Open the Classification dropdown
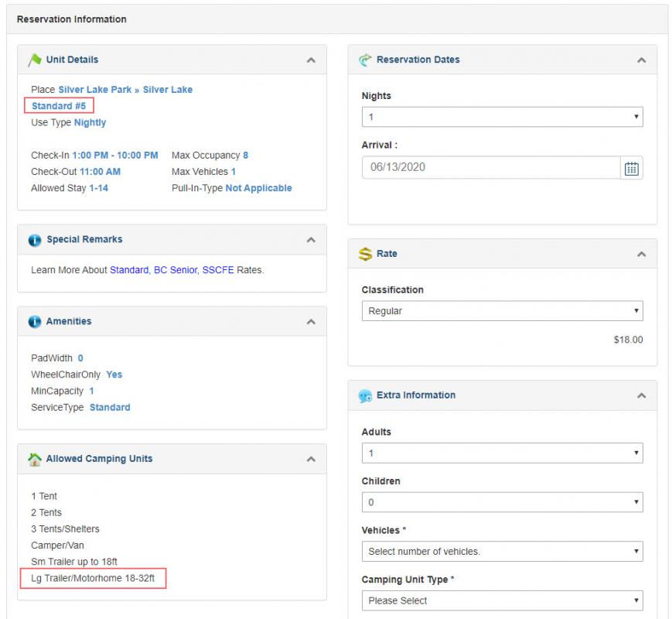 point(503,311)
